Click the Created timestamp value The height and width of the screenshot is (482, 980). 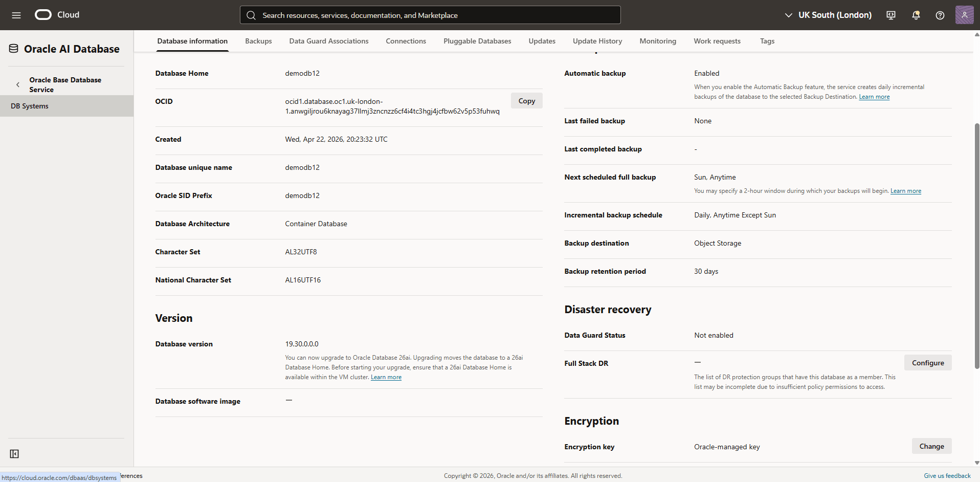click(336, 139)
